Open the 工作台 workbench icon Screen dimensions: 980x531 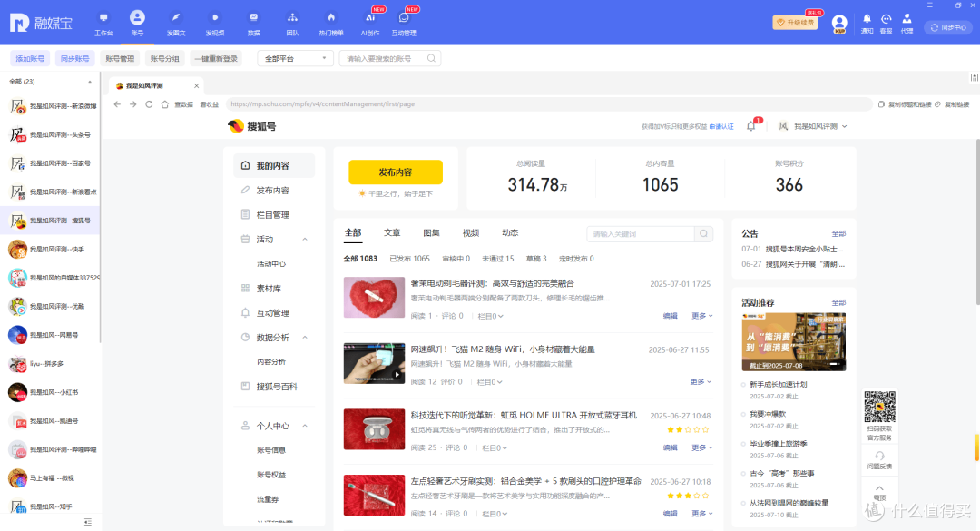(x=103, y=24)
